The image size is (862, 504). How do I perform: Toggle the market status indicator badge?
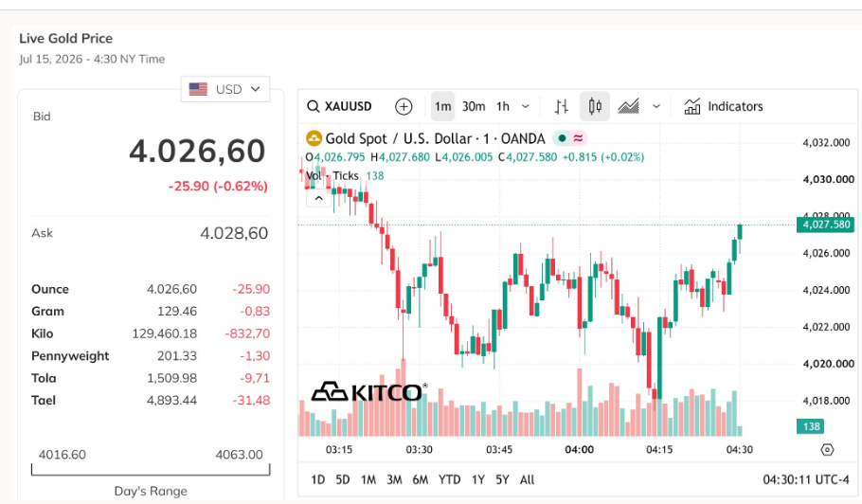[570, 138]
